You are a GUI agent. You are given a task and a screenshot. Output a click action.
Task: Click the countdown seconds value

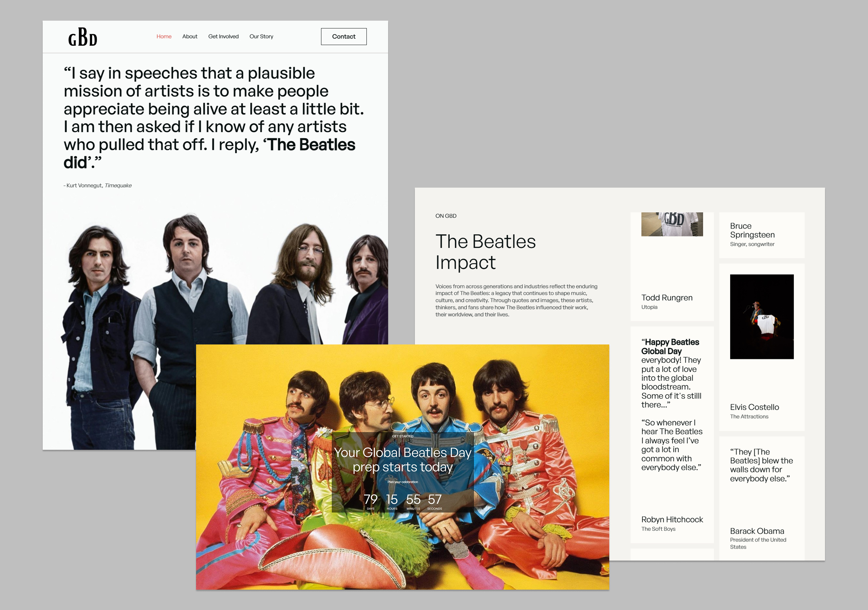(435, 500)
